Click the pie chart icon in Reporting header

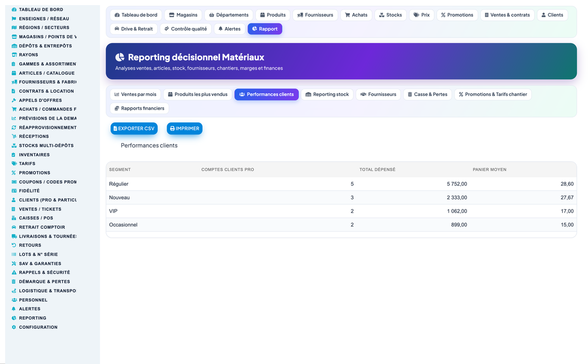click(x=120, y=57)
